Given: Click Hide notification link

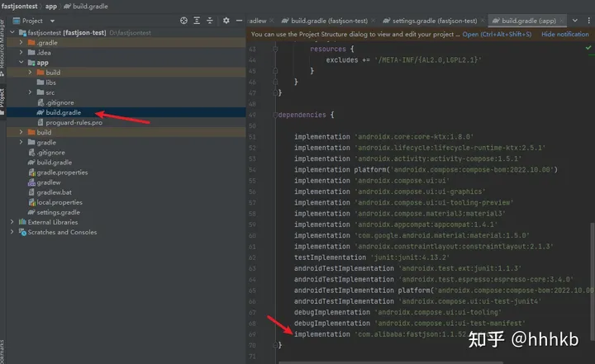Looking at the screenshot, I should [x=565, y=34].
